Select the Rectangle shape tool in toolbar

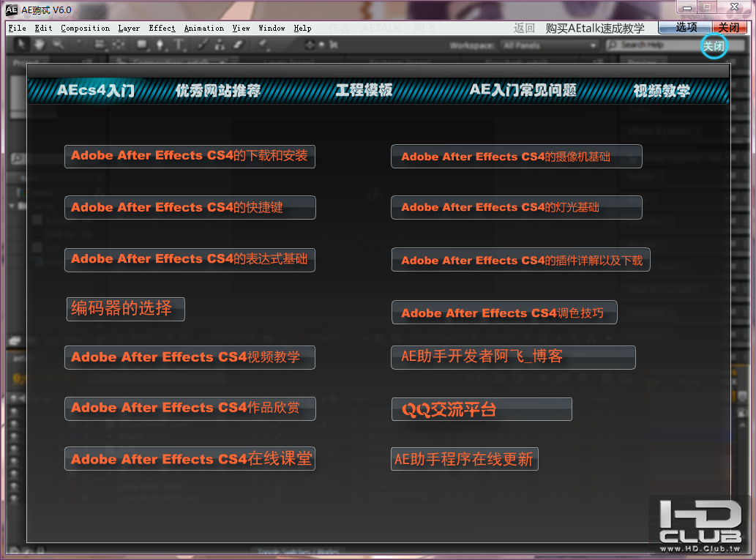[x=142, y=45]
